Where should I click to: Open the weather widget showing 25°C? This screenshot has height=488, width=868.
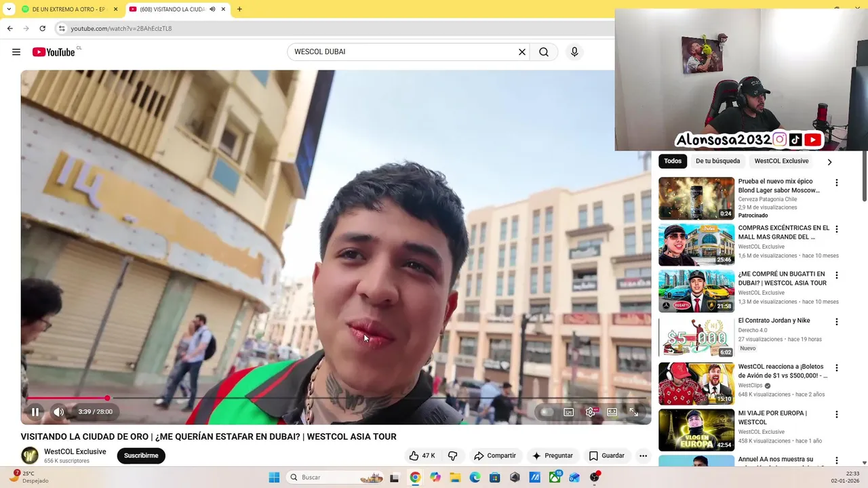pyautogui.click(x=31, y=477)
